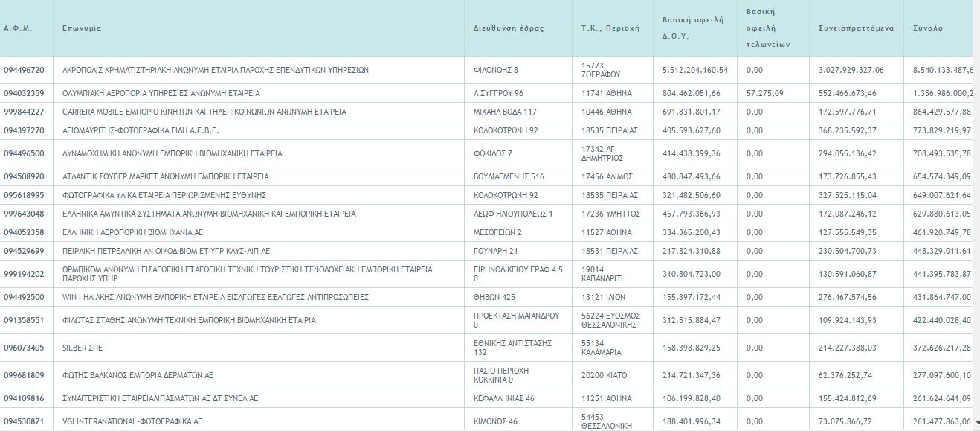Select ΟΛΥΜΠΙΑΚΗ ΑΕΡΟΠΟΡΙΑ ΥΠΗΡΕΣΙΕΣ row name

[161, 93]
